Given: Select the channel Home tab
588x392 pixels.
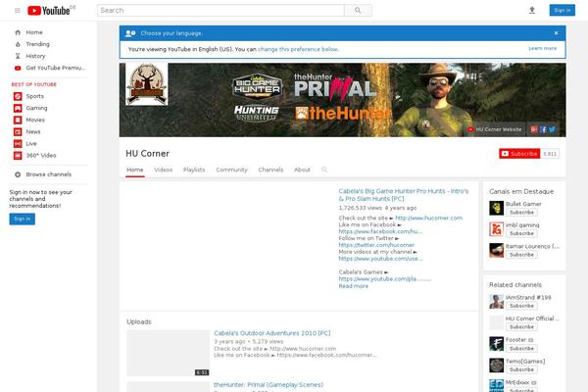Looking at the screenshot, I should tap(134, 170).
